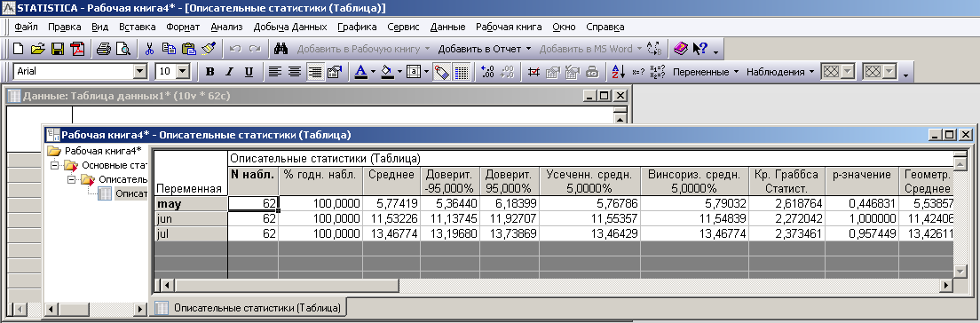Save the workbook with the floppy disk icon
The image size is (980, 323).
(58, 49)
